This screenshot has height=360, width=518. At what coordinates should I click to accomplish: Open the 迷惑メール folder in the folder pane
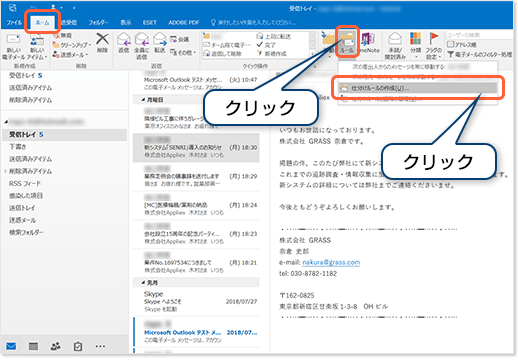[x=22, y=220]
